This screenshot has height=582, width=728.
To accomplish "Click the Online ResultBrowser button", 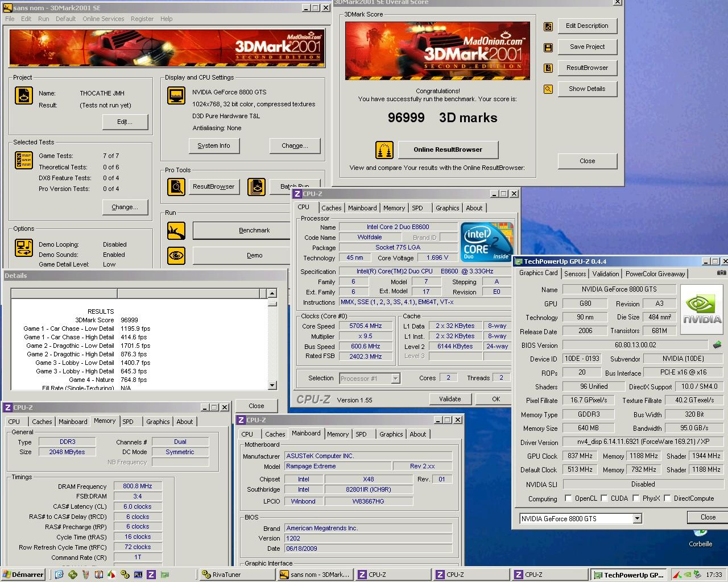I will pyautogui.click(x=448, y=150).
